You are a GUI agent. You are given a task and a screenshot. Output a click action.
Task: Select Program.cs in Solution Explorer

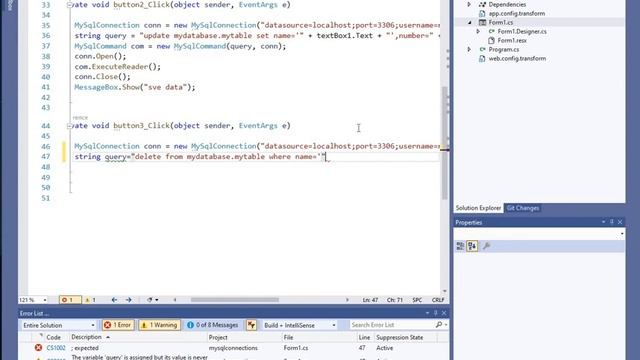tap(504, 49)
